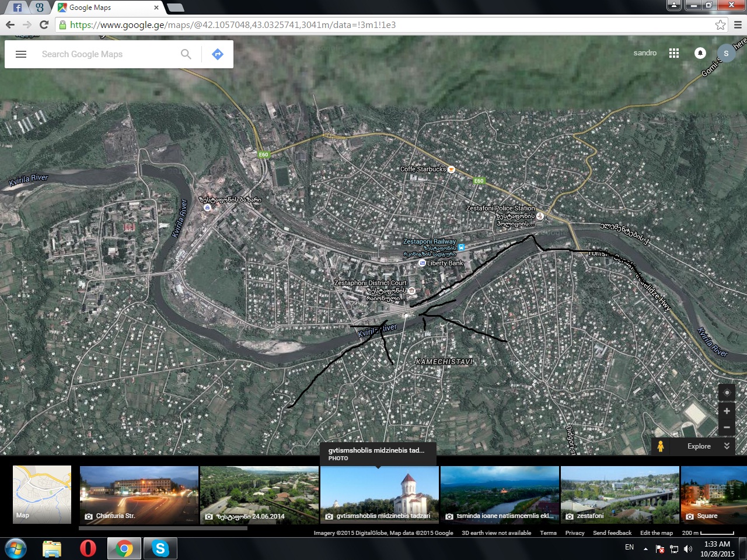Screen dimensions: 747x560
Task: Bookmark this page with the star
Action: tap(721, 24)
